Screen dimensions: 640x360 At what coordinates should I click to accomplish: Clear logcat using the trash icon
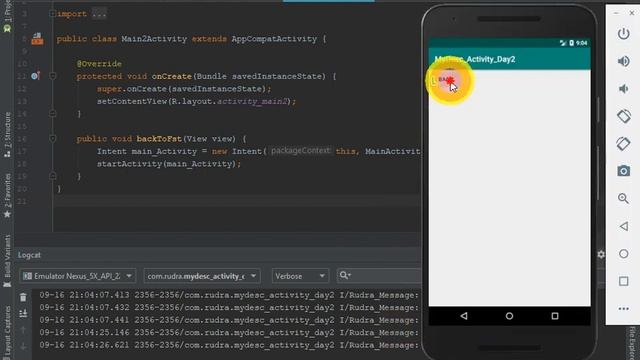tap(23, 297)
